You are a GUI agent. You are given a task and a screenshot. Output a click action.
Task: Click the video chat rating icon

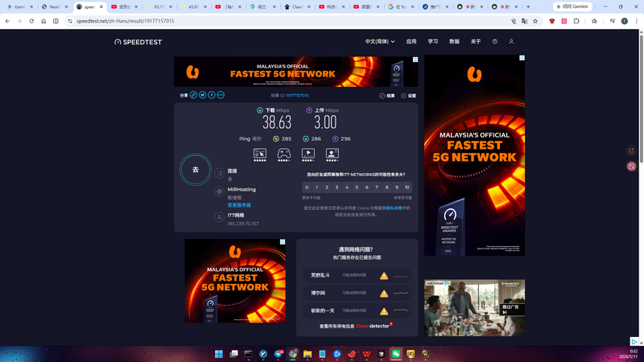[332, 154]
